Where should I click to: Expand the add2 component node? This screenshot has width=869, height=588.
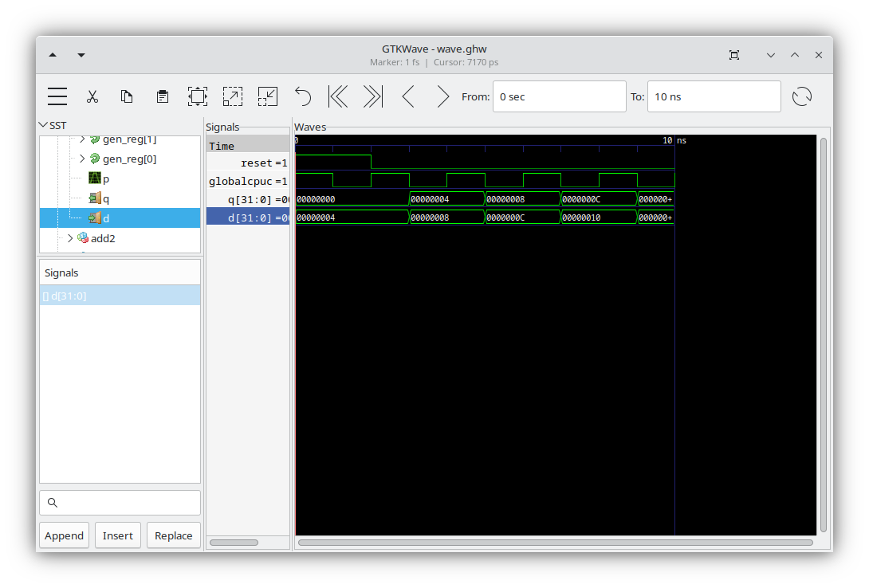click(x=69, y=237)
